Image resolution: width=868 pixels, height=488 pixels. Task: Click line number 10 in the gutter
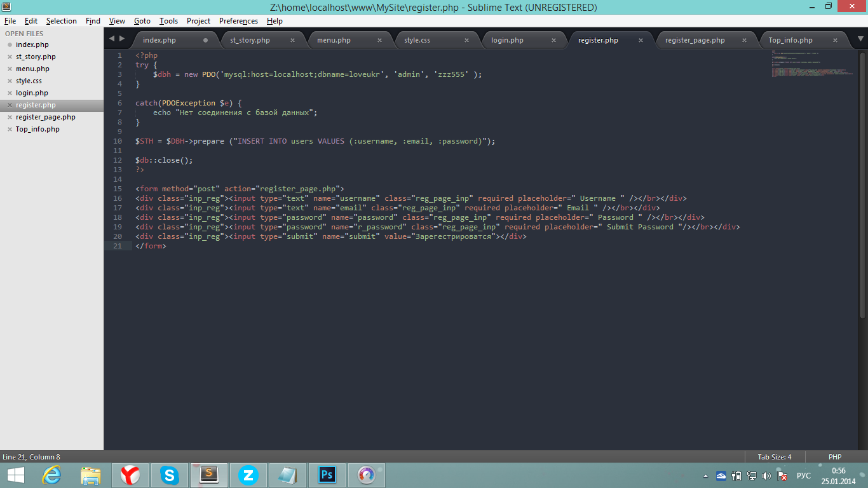coord(118,141)
